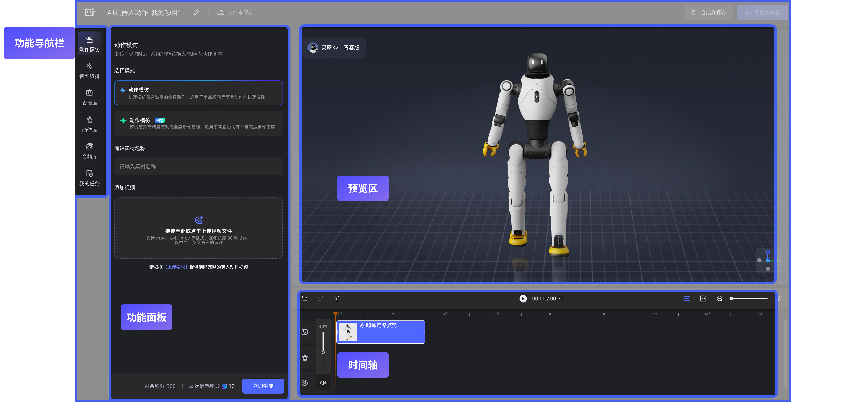
Task: Click the pencil edit icon next to project name
Action: pyautogui.click(x=197, y=12)
